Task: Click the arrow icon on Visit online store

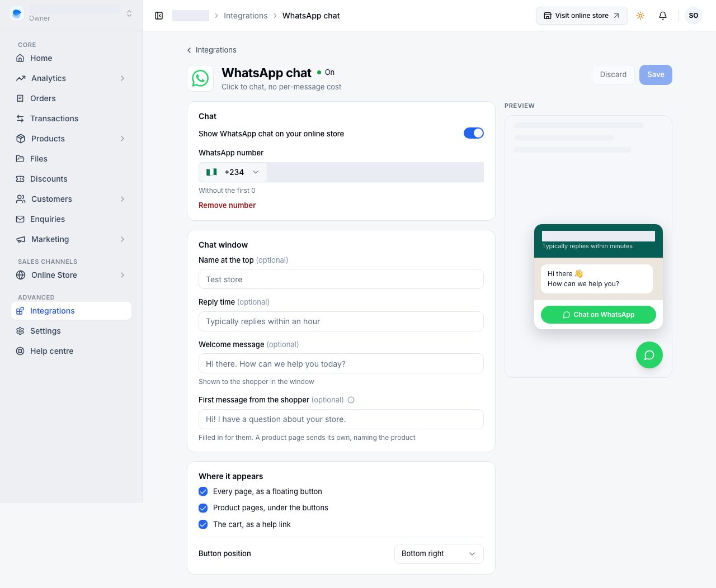Action: click(616, 16)
